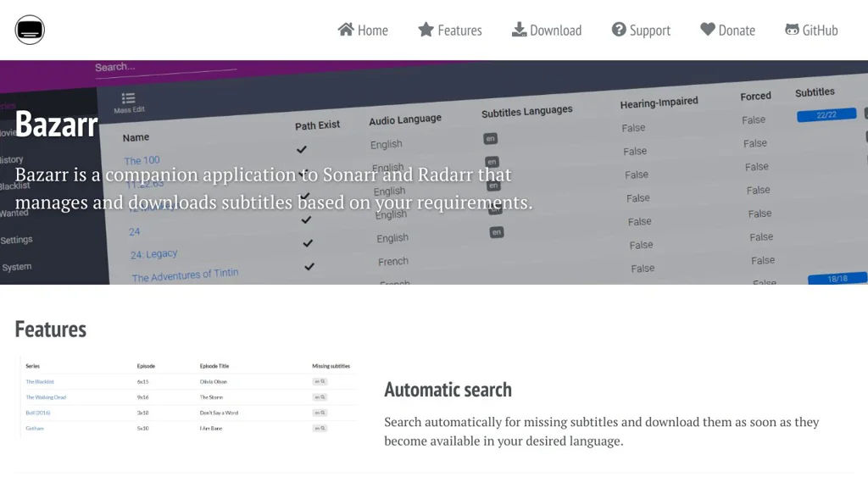The height and width of the screenshot is (488, 868).
Task: Open the Donate navigation item
Action: click(727, 30)
